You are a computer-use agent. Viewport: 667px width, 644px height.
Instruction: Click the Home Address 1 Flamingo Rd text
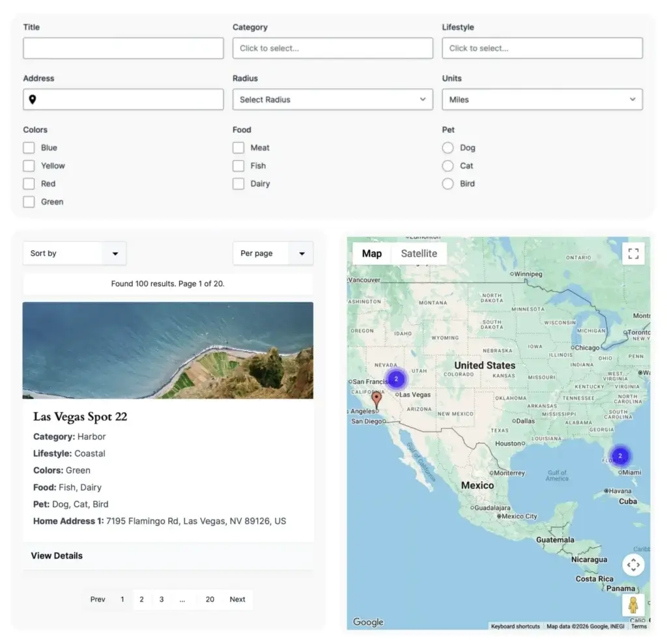160,521
